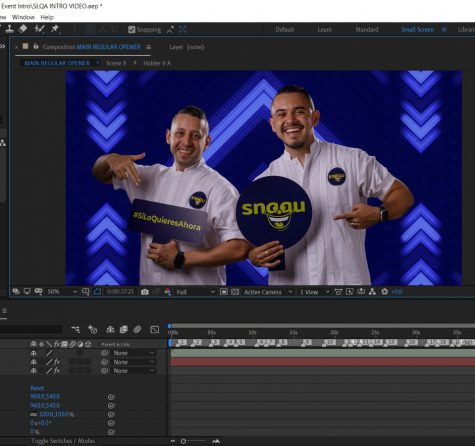Toggle the blue snap-features icon next to Snapping

(x=183, y=29)
